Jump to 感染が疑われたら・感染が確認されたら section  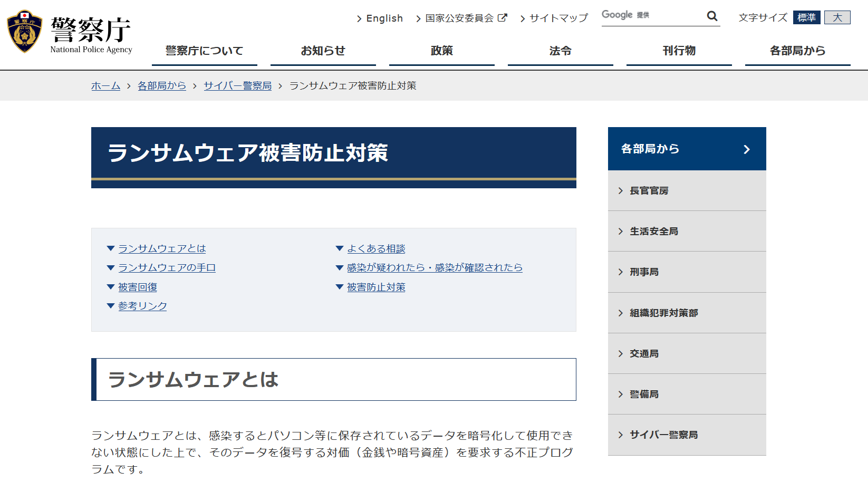(x=435, y=268)
